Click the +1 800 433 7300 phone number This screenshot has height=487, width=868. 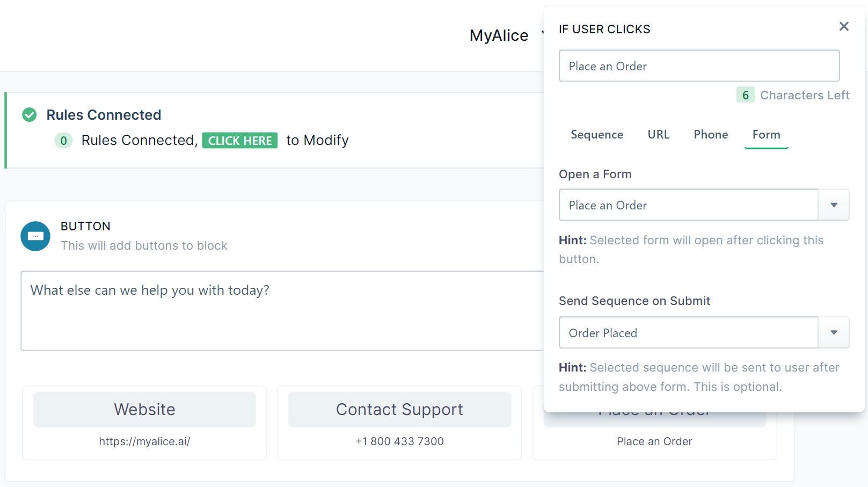click(x=399, y=441)
